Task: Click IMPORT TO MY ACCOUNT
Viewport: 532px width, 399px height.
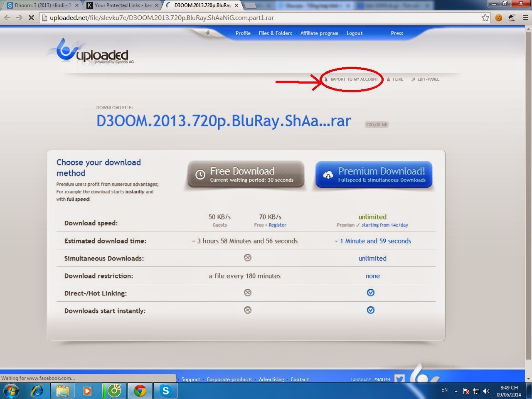Action: [354, 79]
